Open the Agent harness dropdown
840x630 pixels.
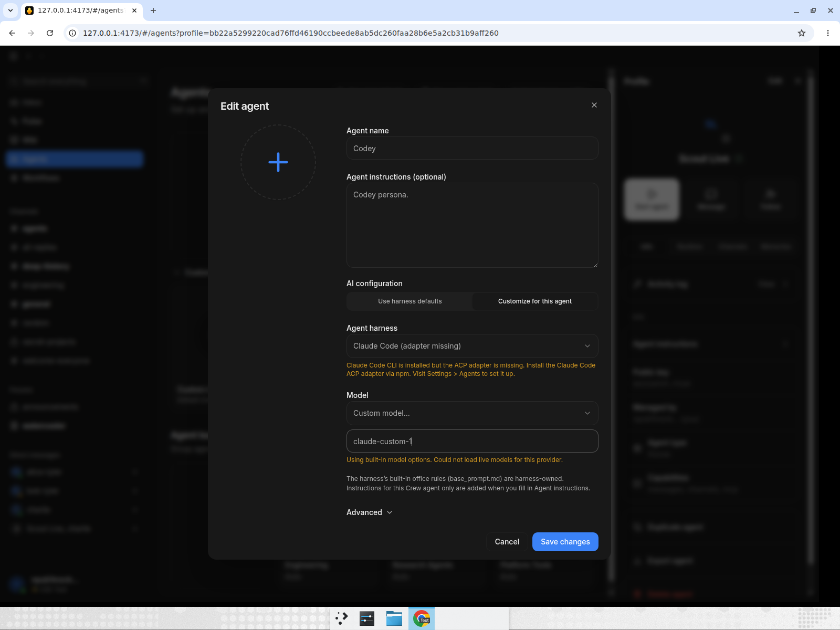pos(472,346)
